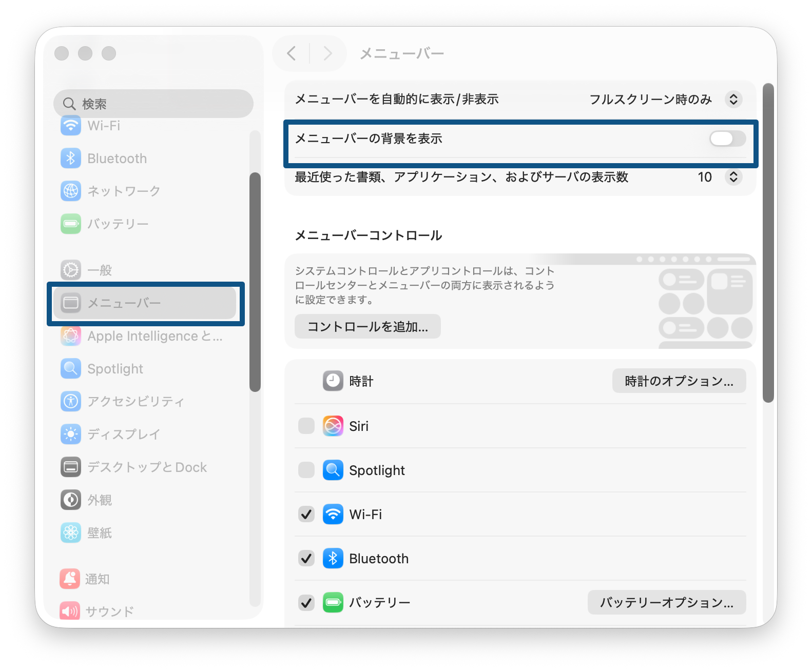Image resolution: width=812 pixels, height=671 pixels.
Task: Open the recent items count dropdown showing 10
Action: coord(733,177)
